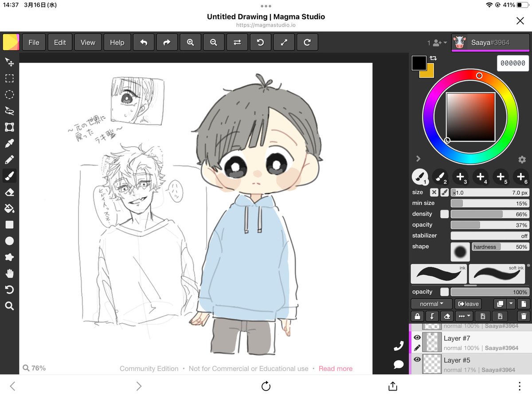
Task: Toggle the density pressure checkbox
Action: [x=444, y=214]
